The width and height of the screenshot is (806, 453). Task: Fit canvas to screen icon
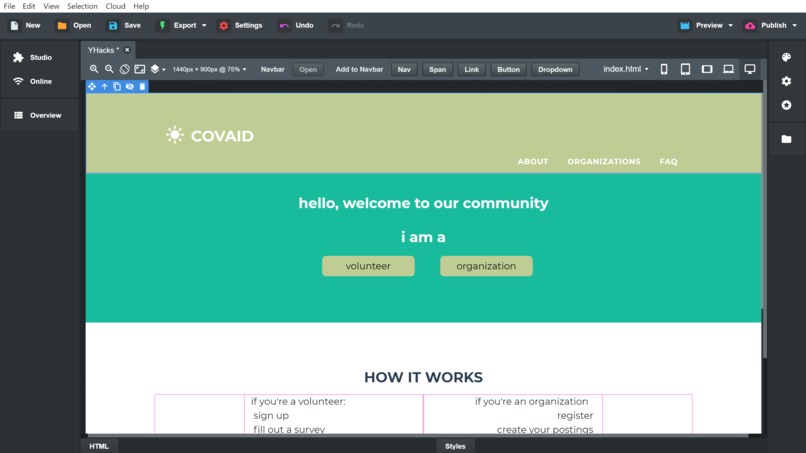tap(139, 69)
